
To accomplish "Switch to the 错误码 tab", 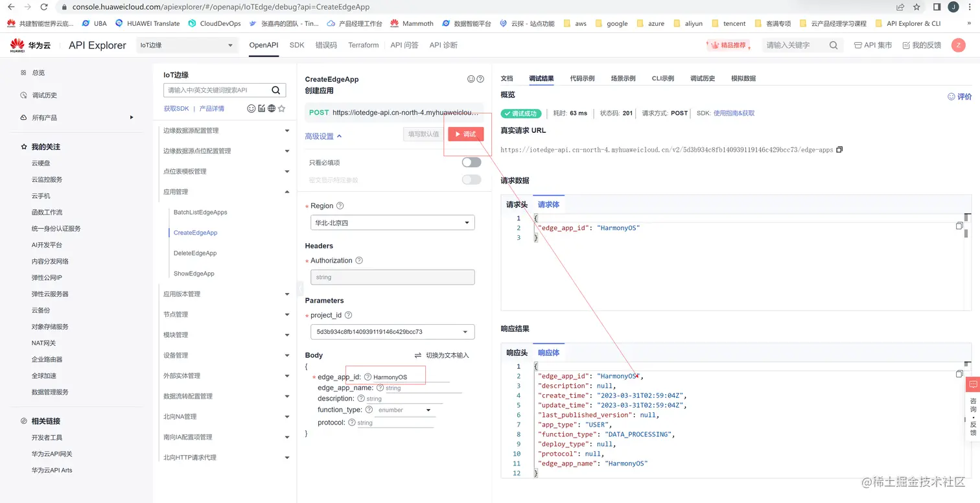I will point(326,45).
